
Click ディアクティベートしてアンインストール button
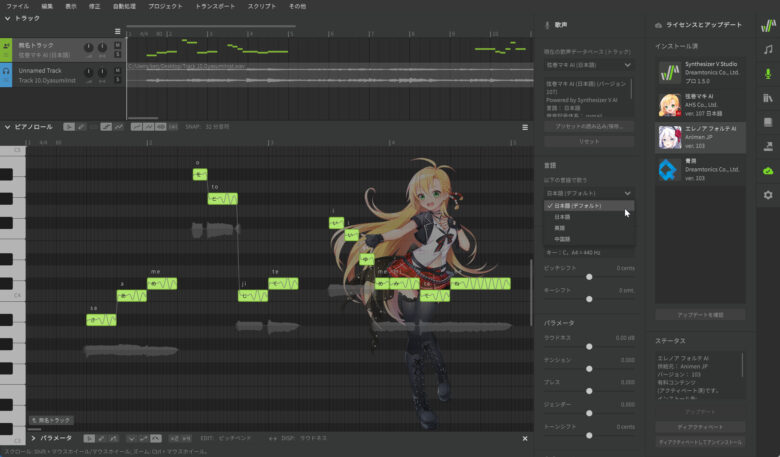point(700,442)
